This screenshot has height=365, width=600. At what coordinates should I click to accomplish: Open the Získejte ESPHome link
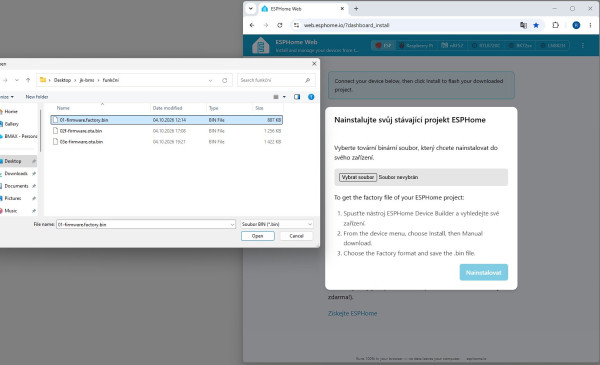coord(352,313)
